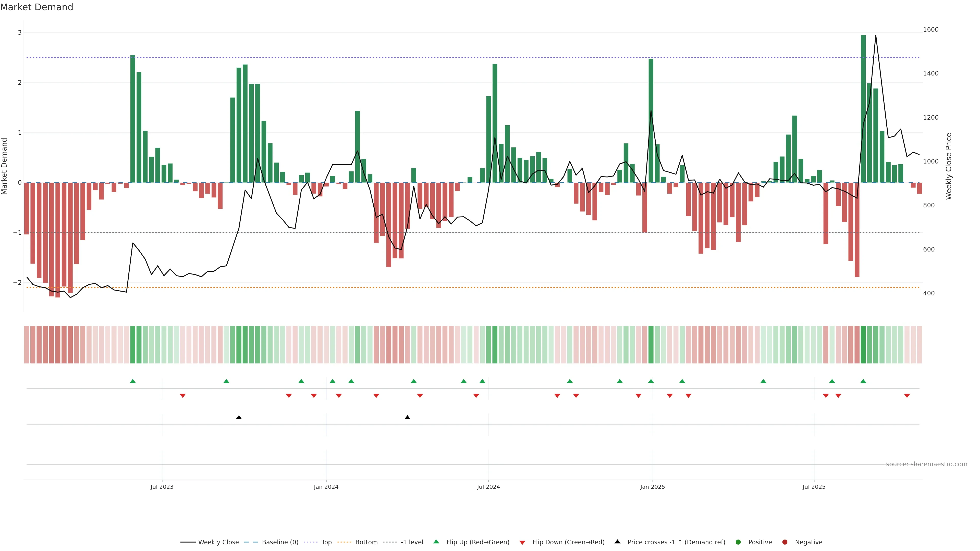
Task: Click the Jul 2023 axis label
Action: coord(162,487)
